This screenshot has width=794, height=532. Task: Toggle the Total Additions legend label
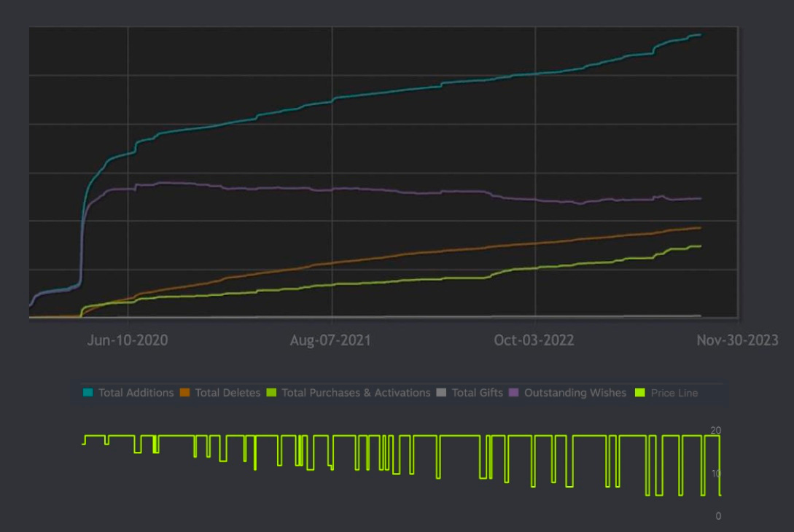click(x=136, y=393)
